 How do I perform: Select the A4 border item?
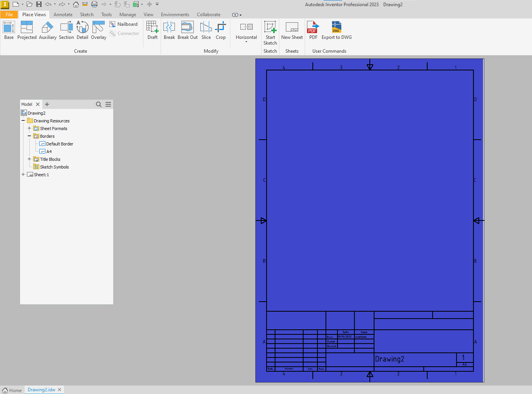coord(45,152)
